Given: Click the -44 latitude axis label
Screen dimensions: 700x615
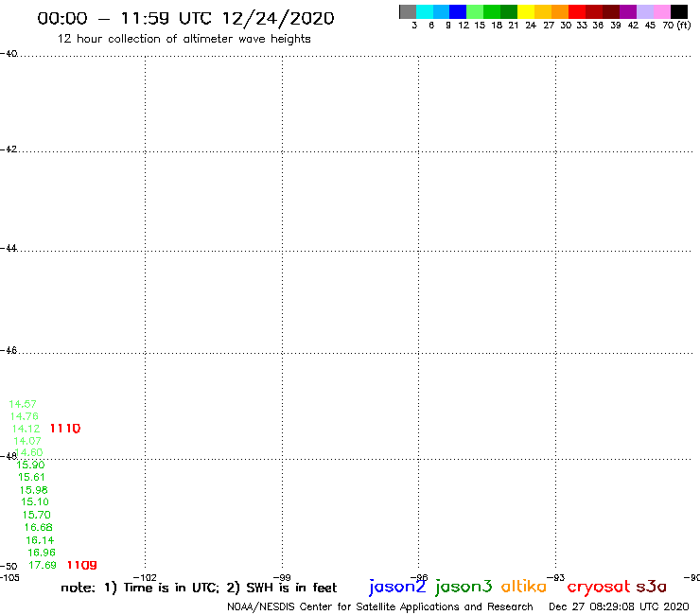Looking at the screenshot, I should (9, 248).
